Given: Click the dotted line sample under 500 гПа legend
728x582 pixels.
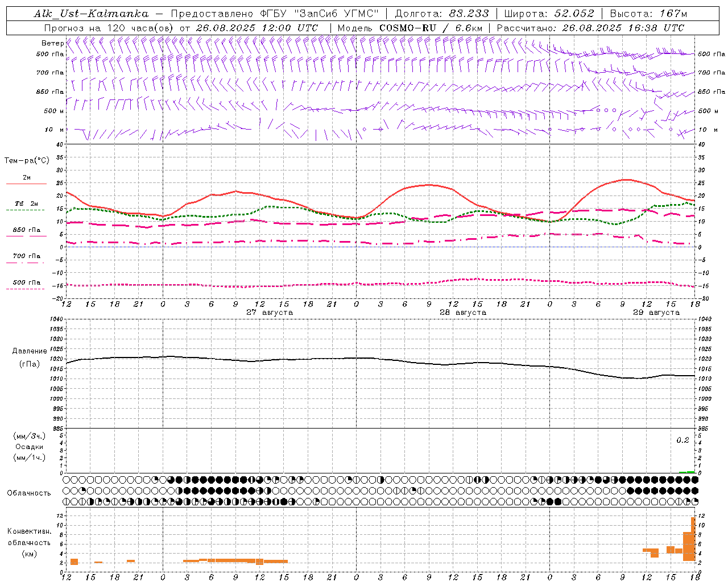Looking at the screenshot, I should pyautogui.click(x=25, y=289).
